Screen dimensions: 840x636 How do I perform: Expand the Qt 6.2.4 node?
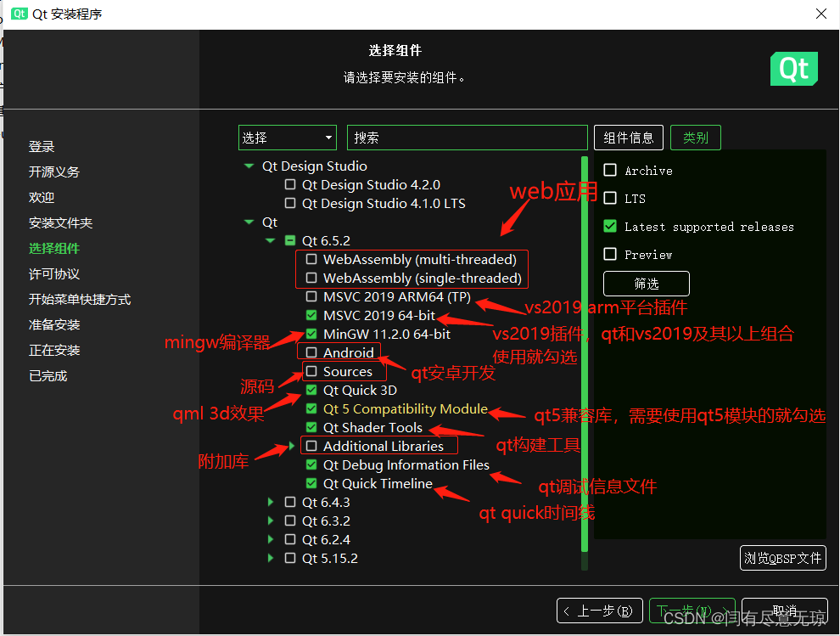tap(271, 539)
